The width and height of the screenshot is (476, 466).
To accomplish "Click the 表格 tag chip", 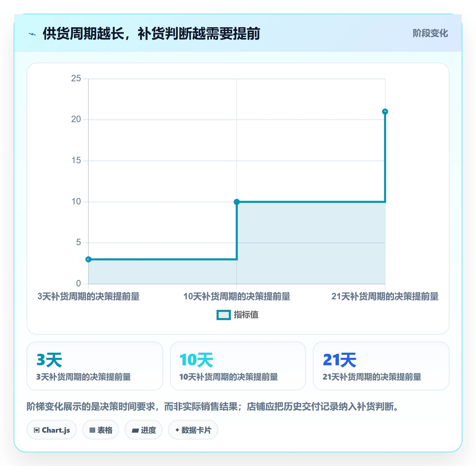I will 101,430.
